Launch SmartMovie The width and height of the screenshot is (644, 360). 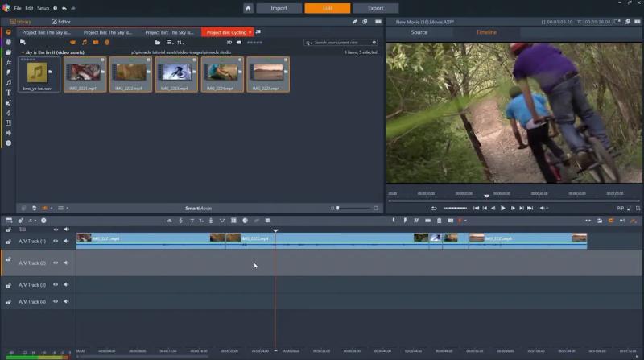pos(198,209)
